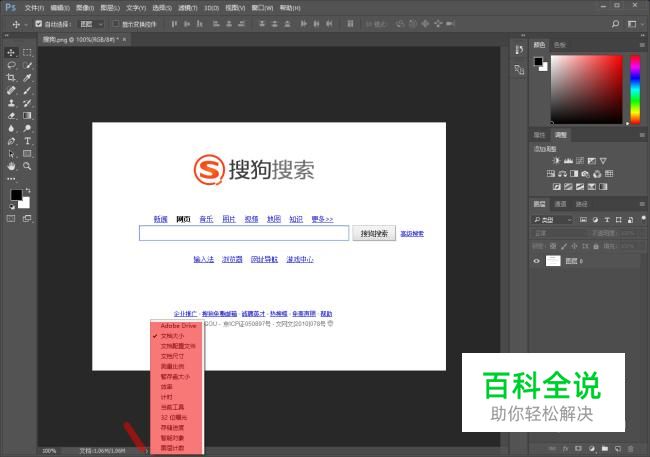Toggle lock transparent pixels for layer
The height and width of the screenshot is (457, 650).
pyautogui.click(x=553, y=246)
